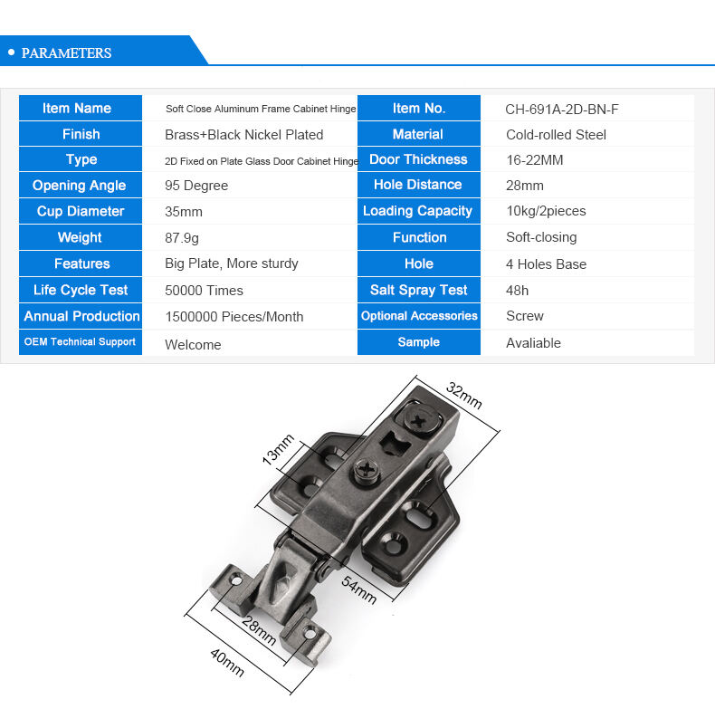Select the Door Thickness label cell

pyautogui.click(x=418, y=159)
